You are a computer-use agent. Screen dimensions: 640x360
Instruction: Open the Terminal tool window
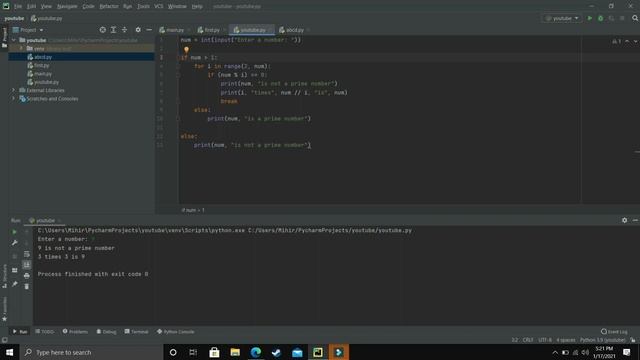click(136, 331)
